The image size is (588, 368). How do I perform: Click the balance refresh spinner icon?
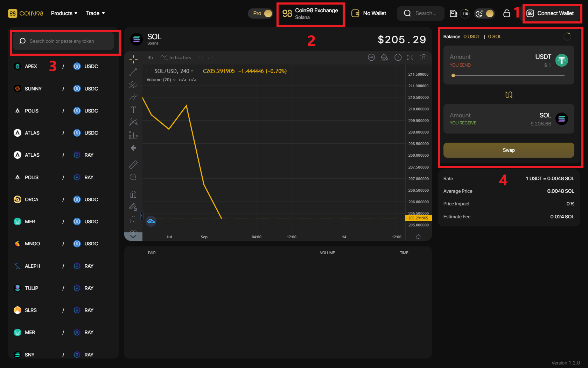(567, 36)
